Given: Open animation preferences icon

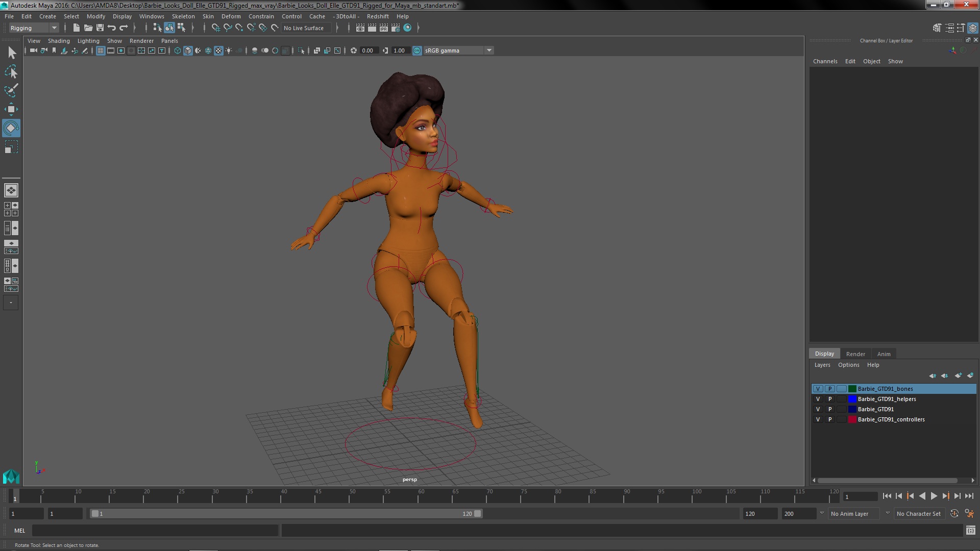Looking at the screenshot, I should 969,514.
